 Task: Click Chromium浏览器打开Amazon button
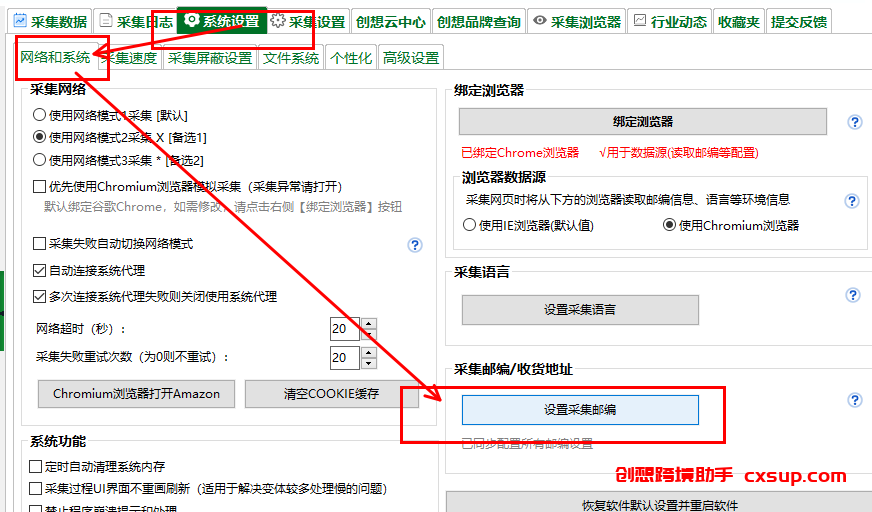[136, 394]
